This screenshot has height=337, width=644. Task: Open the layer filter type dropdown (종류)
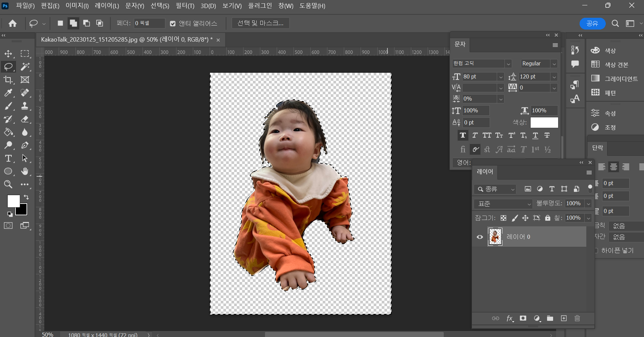(495, 189)
